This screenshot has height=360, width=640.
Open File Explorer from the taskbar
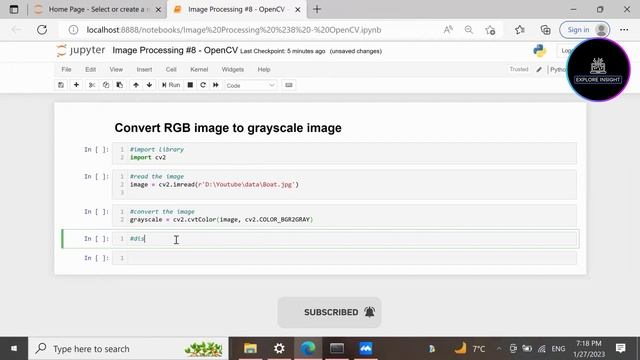click(250, 349)
